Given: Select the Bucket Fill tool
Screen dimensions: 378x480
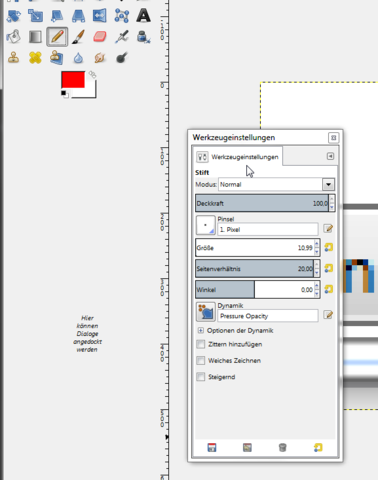Looking at the screenshot, I should pyautogui.click(x=14, y=37).
